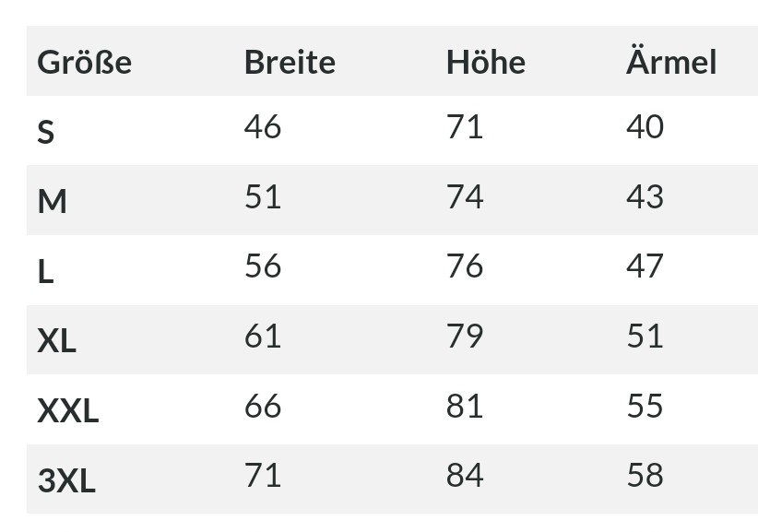
Task: Select the XL size row label
Action: 56,340
